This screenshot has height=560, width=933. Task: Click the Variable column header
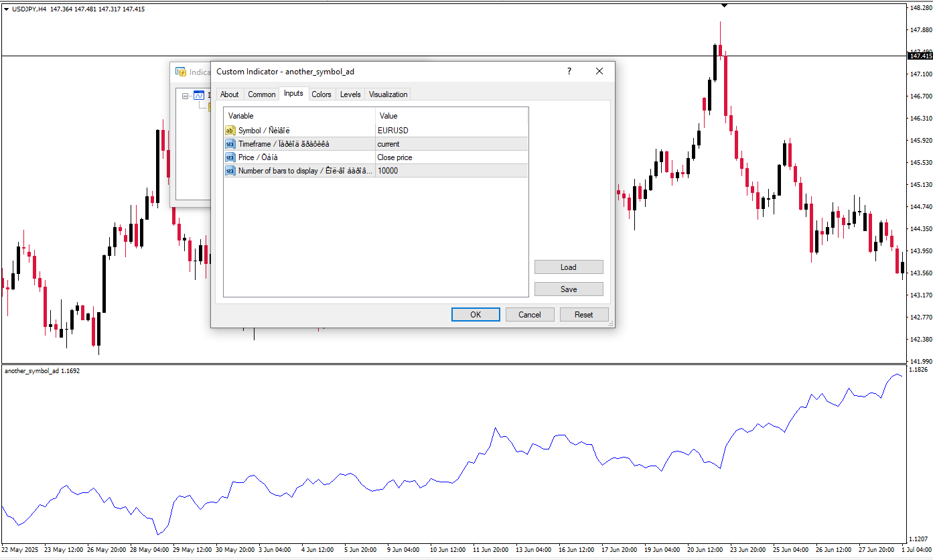(299, 116)
